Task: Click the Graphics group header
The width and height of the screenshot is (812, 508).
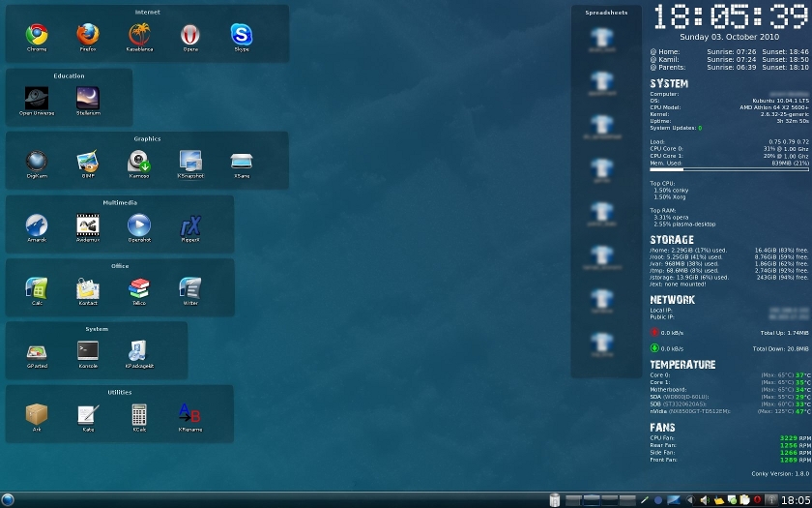Action: (147, 139)
